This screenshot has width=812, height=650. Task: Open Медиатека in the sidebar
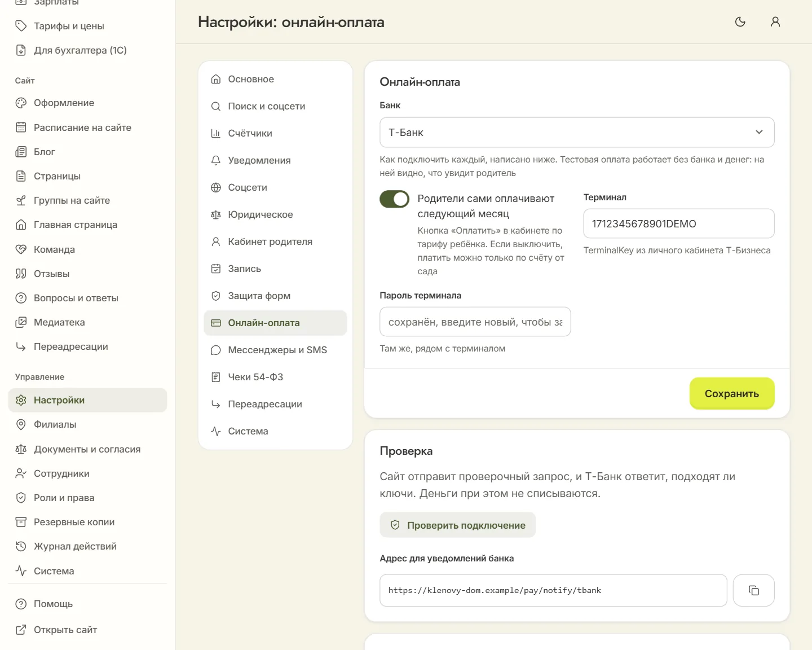point(87,322)
